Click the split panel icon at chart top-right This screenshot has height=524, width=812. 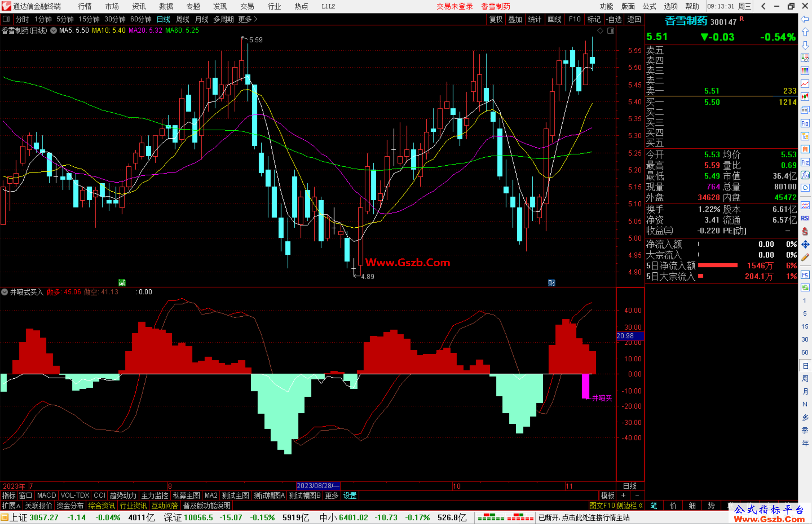coord(611,31)
